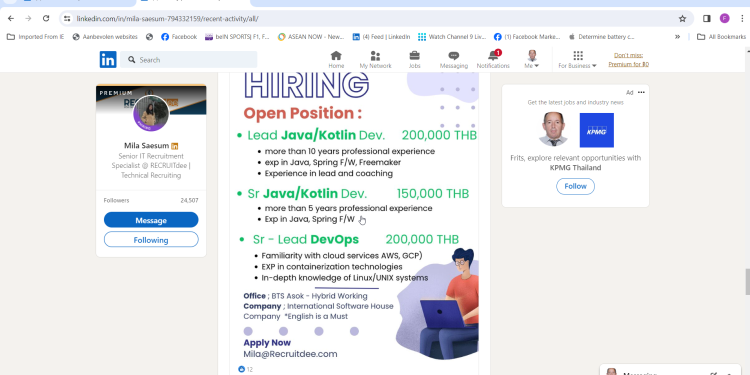Open Chrome three-dot menu
Image resolution: width=750 pixels, height=375 pixels.
(742, 19)
